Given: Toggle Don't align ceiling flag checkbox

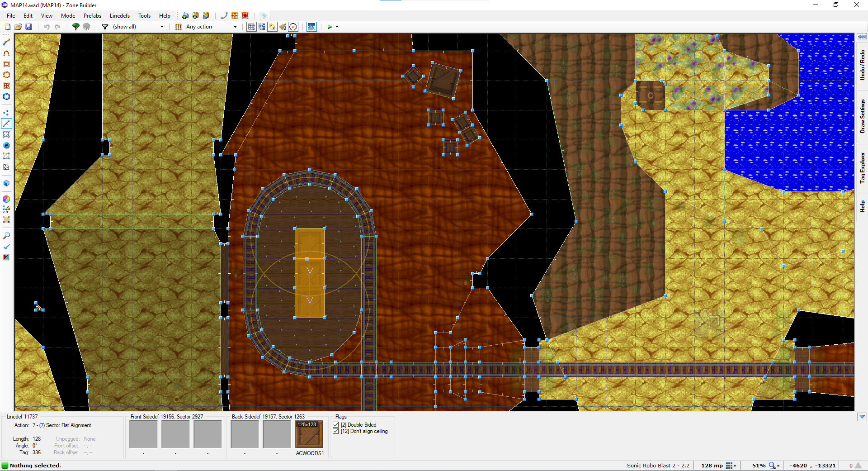Looking at the screenshot, I should pos(336,431).
